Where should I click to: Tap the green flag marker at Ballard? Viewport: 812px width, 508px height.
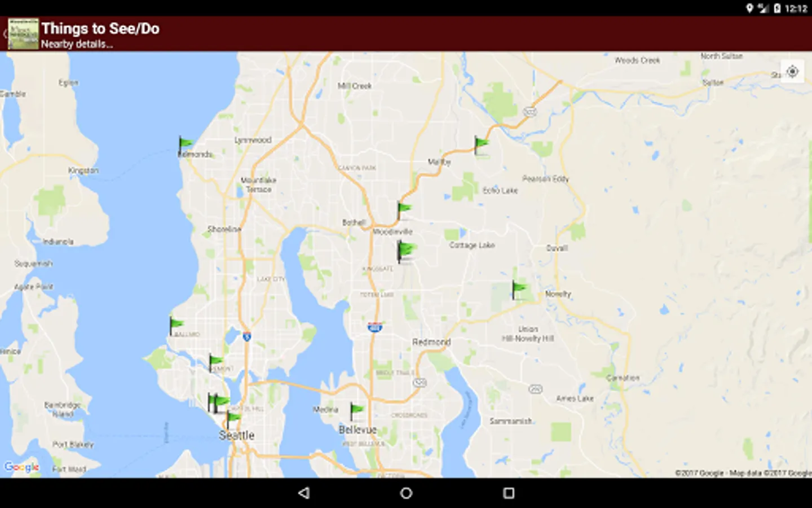[176, 326]
